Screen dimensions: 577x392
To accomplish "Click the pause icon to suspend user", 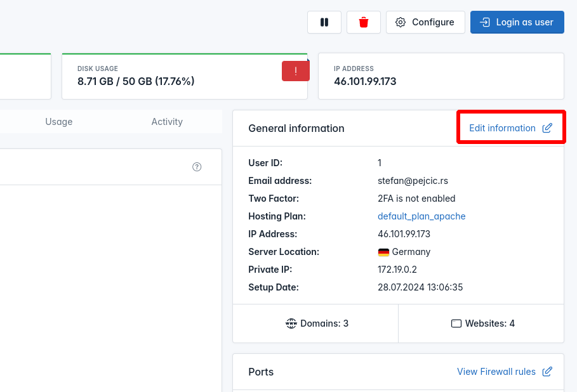I will point(324,22).
